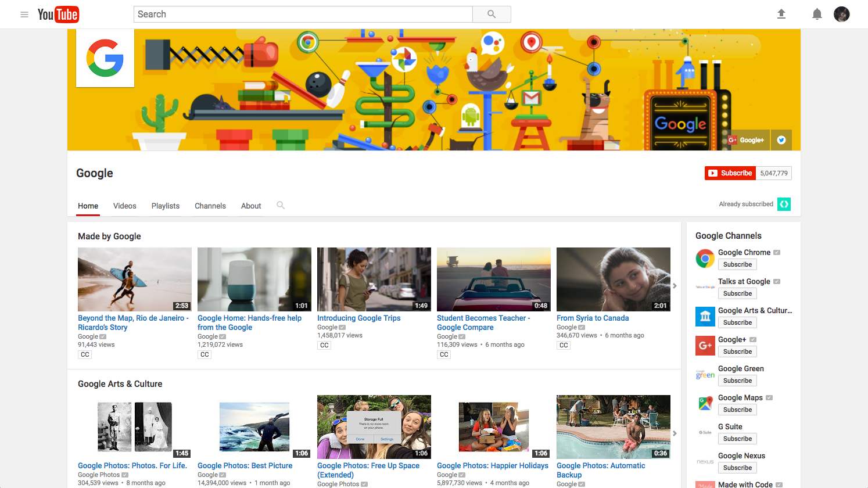868x488 pixels.
Task: Open the notifications bell
Action: point(817,14)
